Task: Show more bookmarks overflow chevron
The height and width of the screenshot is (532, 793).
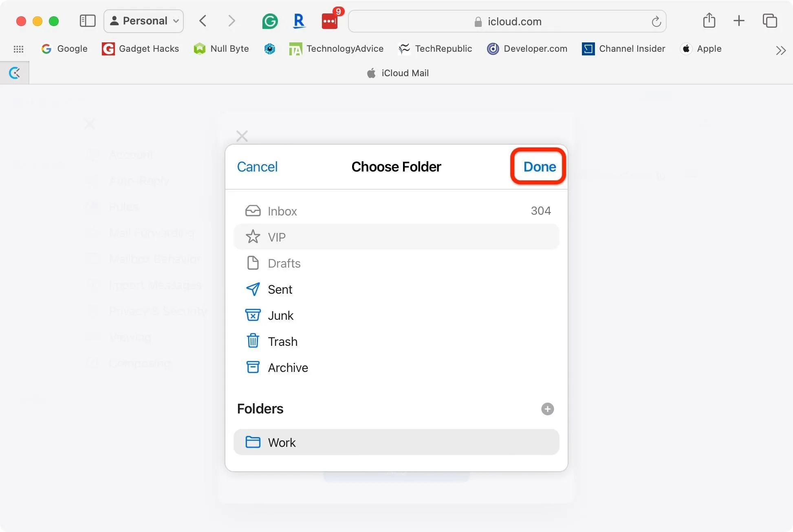Action: pyautogui.click(x=780, y=50)
